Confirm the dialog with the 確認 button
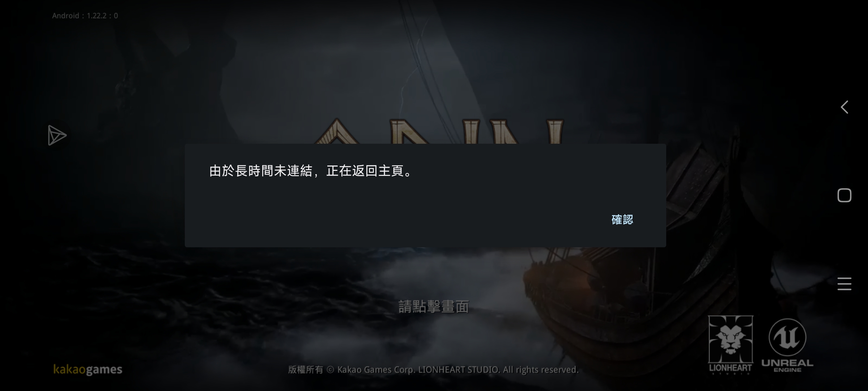 click(x=622, y=219)
